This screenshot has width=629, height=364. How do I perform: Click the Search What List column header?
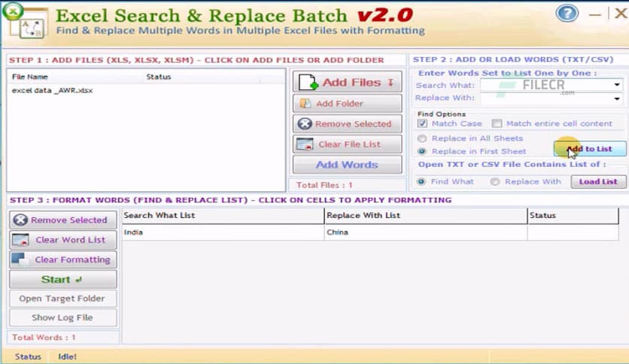[x=223, y=216]
